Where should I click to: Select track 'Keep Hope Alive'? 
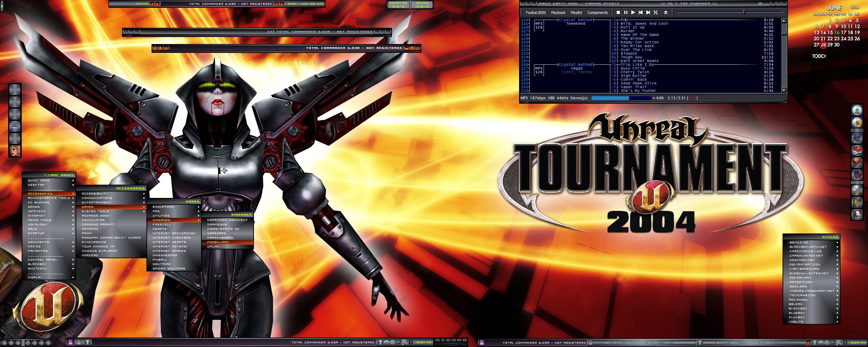click(638, 83)
